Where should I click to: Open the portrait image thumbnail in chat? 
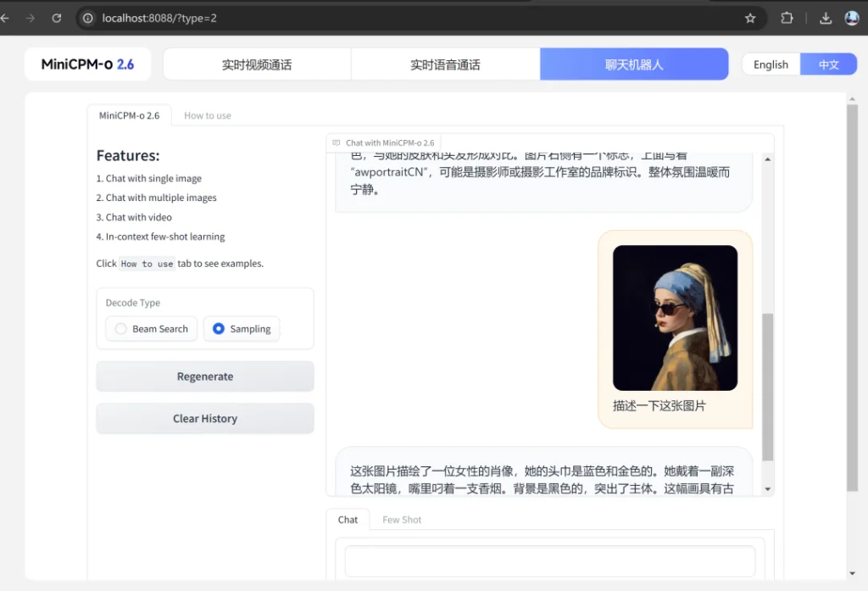pos(675,318)
